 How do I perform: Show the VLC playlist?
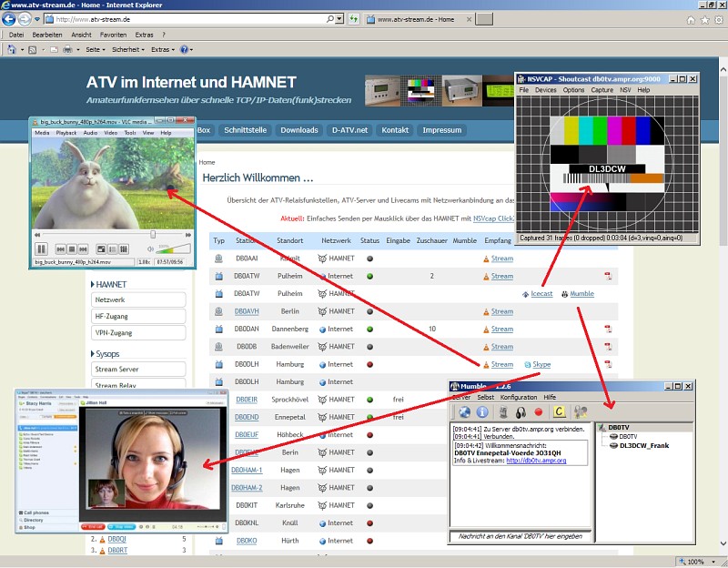pyautogui.click(x=112, y=249)
